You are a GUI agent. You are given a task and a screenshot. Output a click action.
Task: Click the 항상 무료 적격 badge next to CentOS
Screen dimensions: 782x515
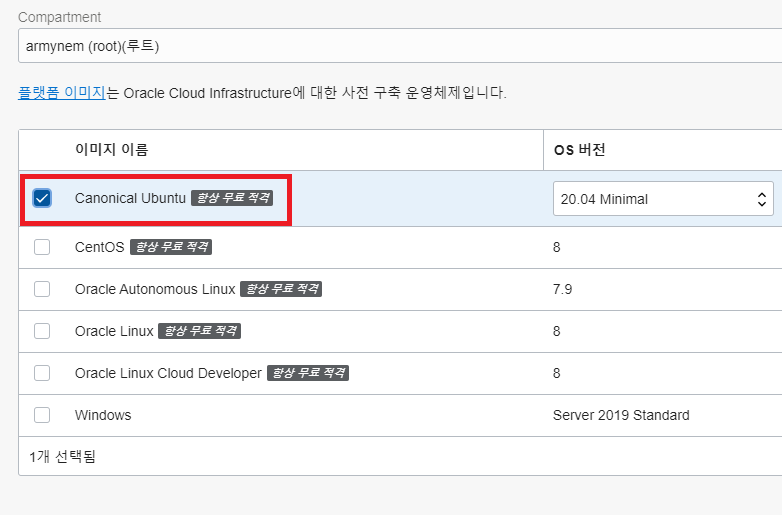pyautogui.click(x=171, y=247)
